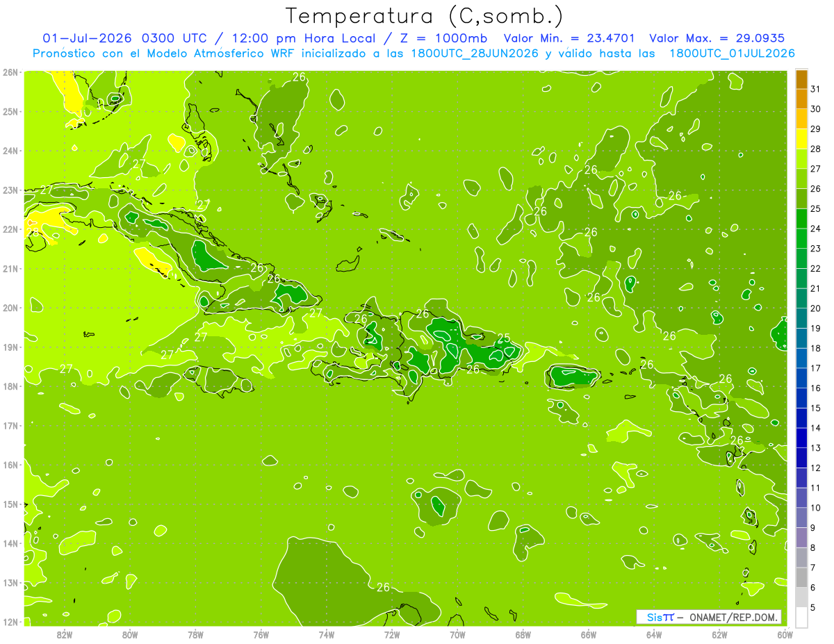This screenshot has width=834, height=644.
Task: Click the 66W longitude axis label
Action: click(589, 635)
